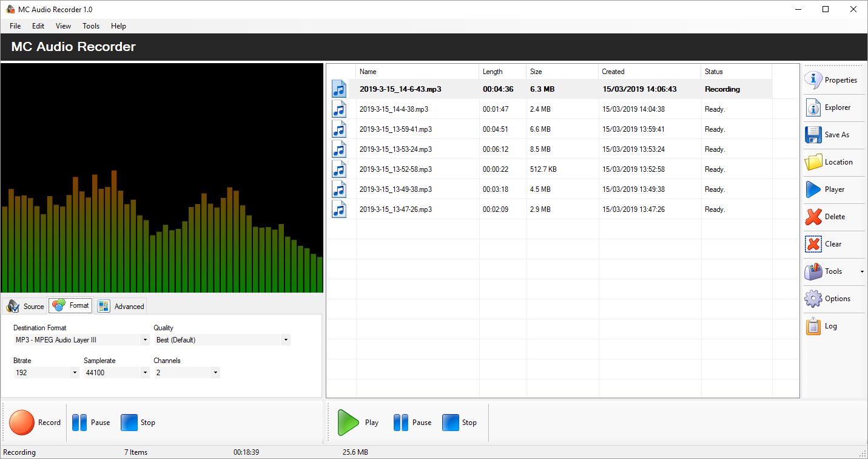Expand the Tools sidebar dropdown arrow

click(x=863, y=271)
